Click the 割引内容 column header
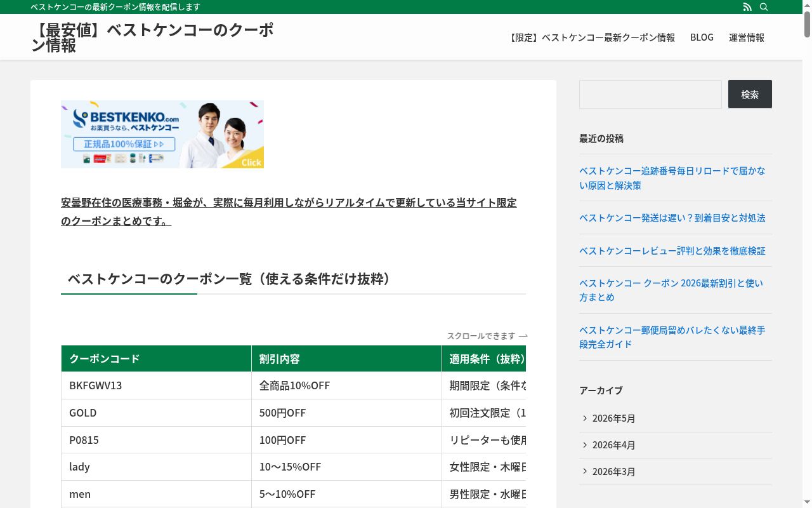This screenshot has width=812, height=508. (346, 359)
